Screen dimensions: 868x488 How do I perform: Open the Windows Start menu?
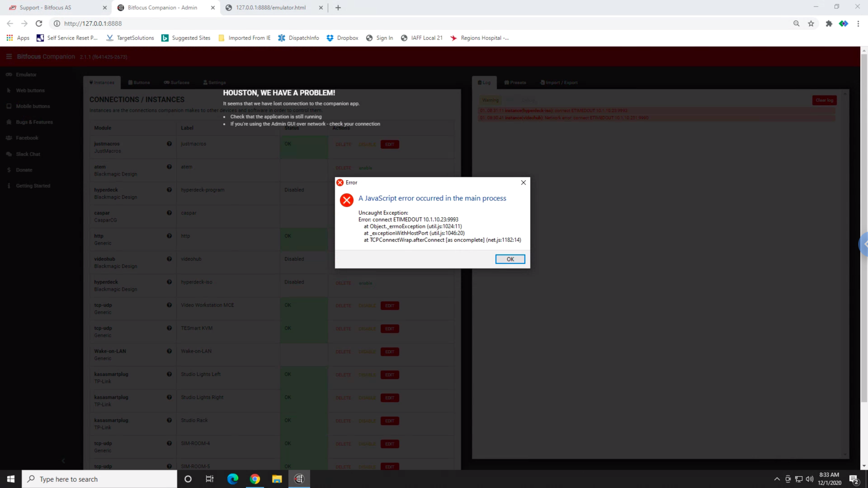click(11, 479)
